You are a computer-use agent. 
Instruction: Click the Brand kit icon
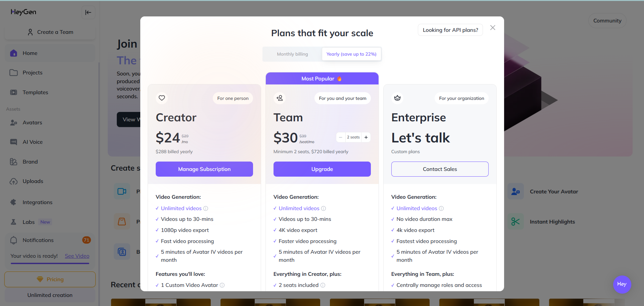click(13, 162)
